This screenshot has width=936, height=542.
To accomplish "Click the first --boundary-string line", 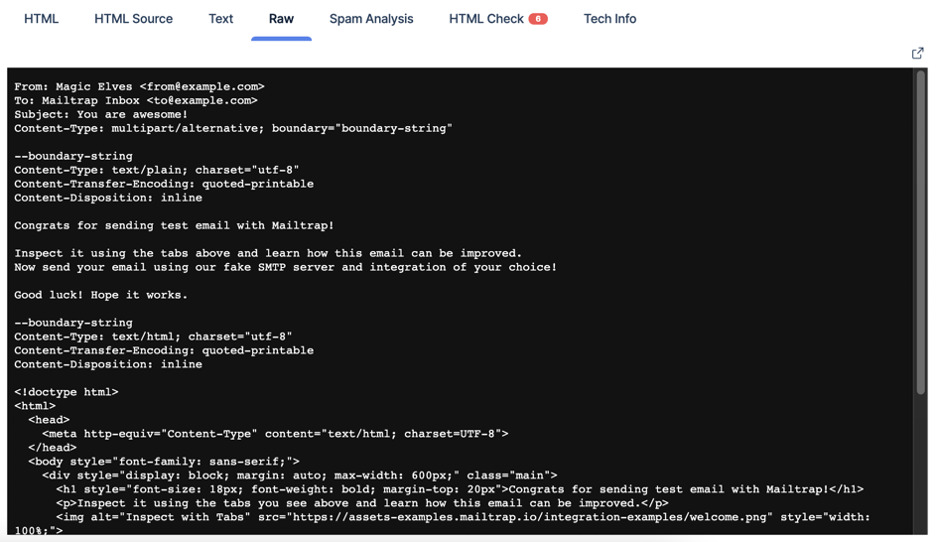I will click(73, 156).
